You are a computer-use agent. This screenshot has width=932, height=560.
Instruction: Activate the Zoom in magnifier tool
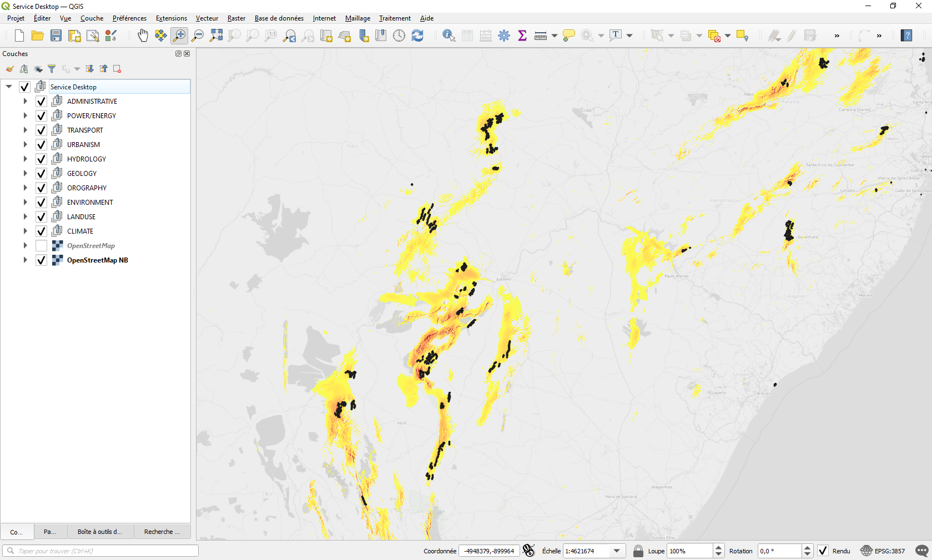pyautogui.click(x=179, y=36)
